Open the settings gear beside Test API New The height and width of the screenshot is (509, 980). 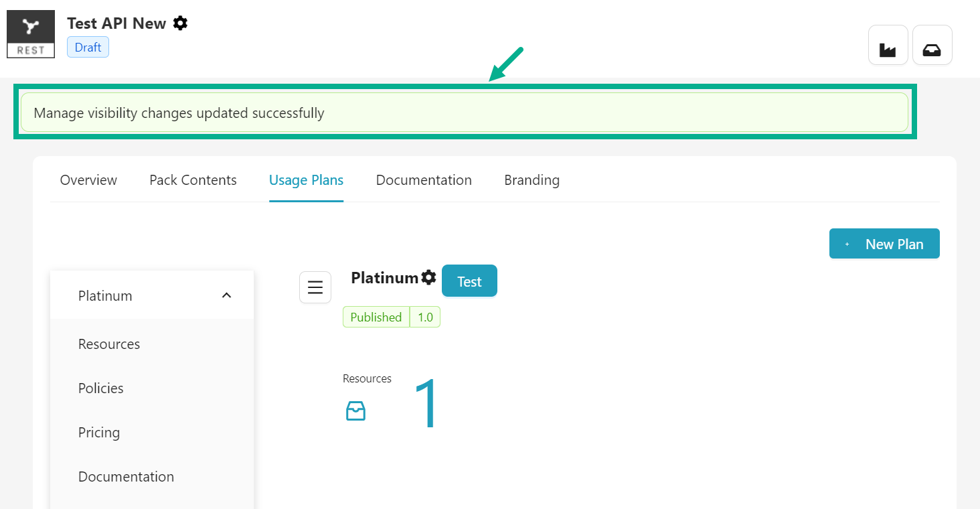click(x=179, y=23)
